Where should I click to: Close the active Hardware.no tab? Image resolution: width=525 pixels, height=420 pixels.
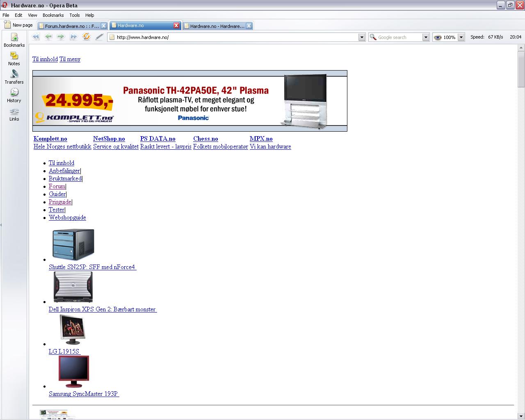click(176, 25)
